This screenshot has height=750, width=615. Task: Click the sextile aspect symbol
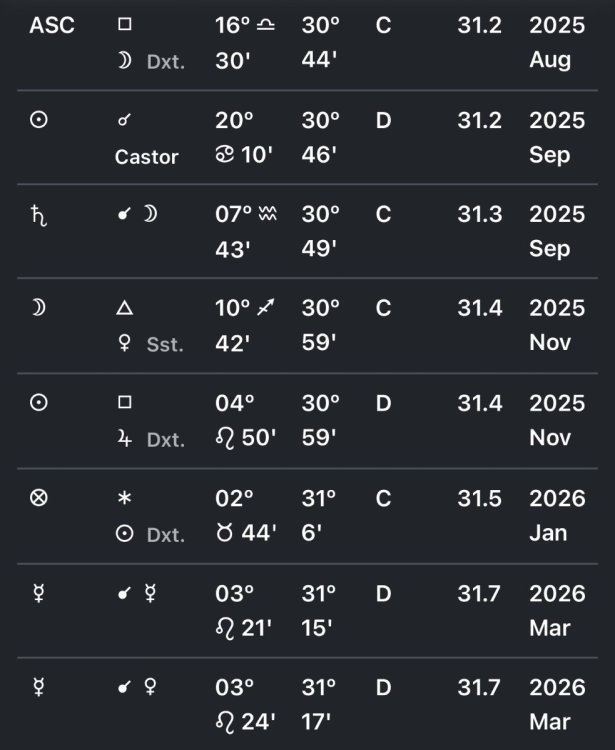pos(125,498)
